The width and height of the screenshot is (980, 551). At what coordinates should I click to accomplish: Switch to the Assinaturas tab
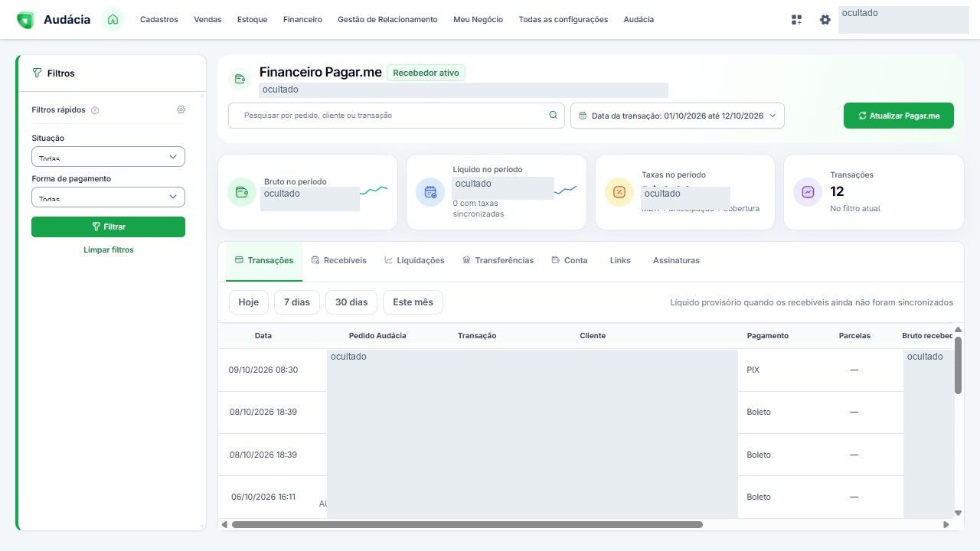coord(676,261)
